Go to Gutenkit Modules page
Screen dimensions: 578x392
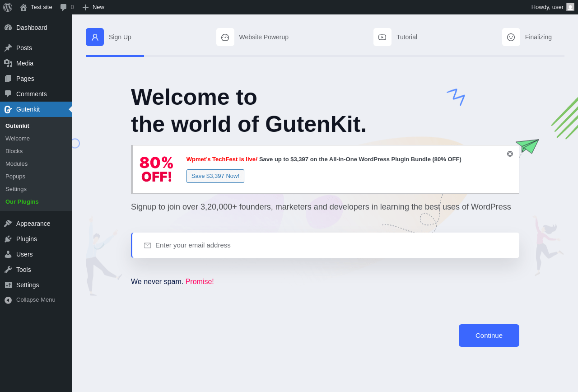click(x=16, y=164)
